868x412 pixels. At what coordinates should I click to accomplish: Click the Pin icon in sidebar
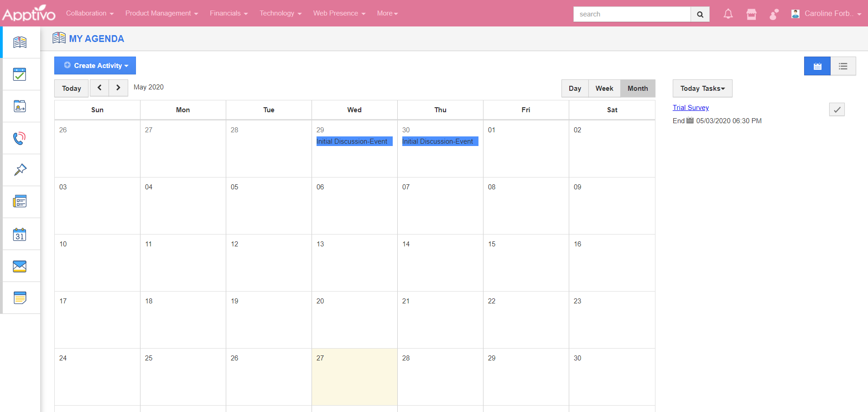[x=20, y=170]
